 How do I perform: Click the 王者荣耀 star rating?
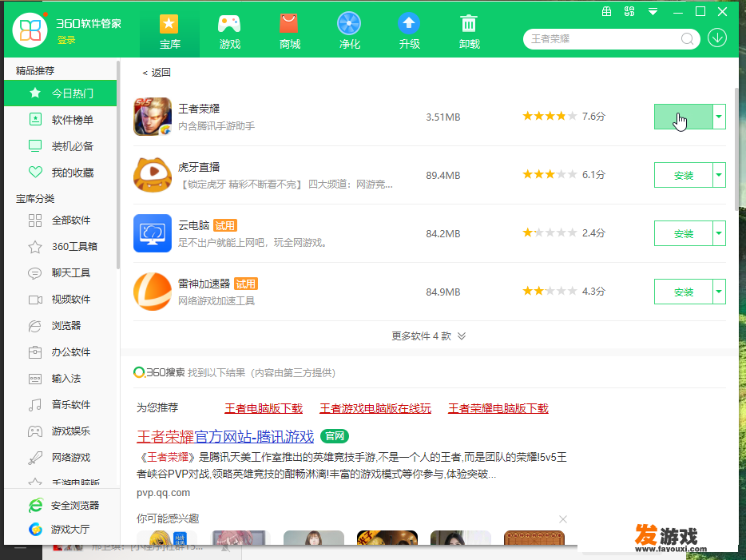pyautogui.click(x=550, y=116)
